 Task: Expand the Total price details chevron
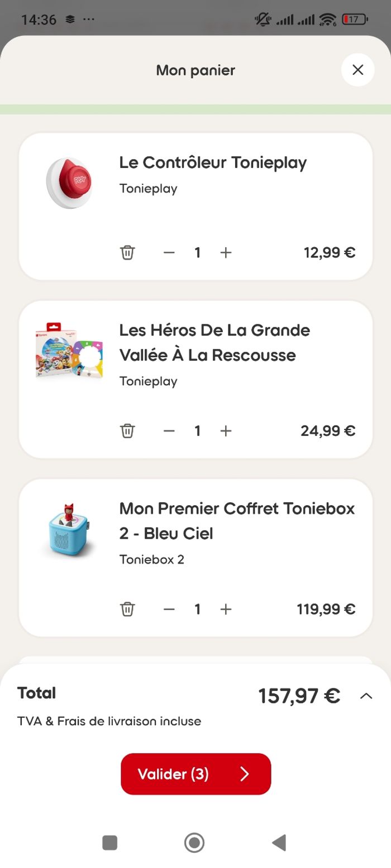(366, 696)
